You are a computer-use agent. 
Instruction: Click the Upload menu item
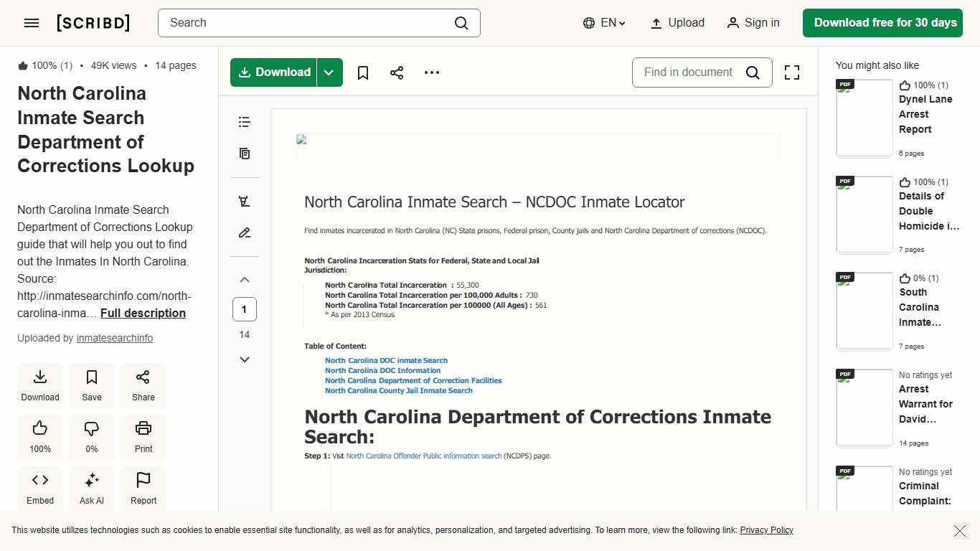point(677,22)
